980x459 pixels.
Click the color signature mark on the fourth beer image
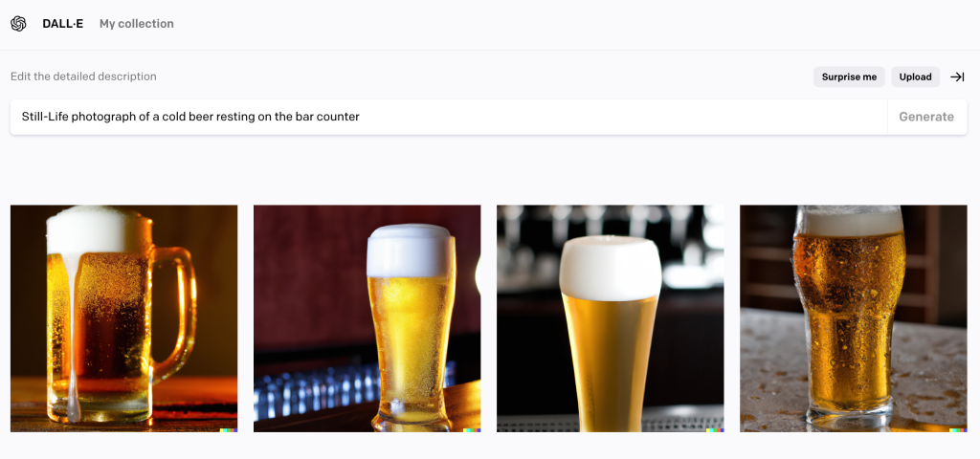tap(958, 429)
